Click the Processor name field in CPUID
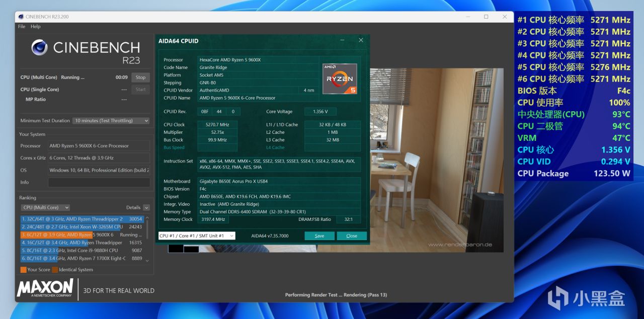Image resolution: width=644 pixels, height=319 pixels. tap(258, 60)
